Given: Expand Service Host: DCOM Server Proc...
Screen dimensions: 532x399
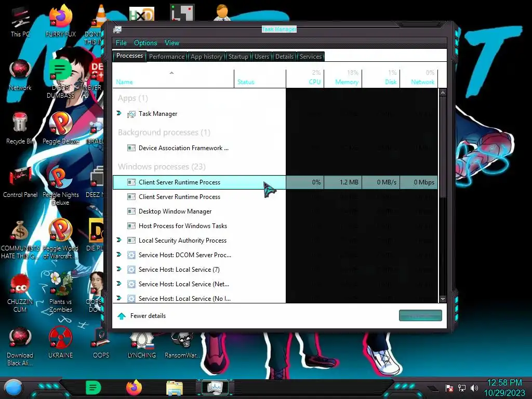Looking at the screenshot, I should pos(119,255).
